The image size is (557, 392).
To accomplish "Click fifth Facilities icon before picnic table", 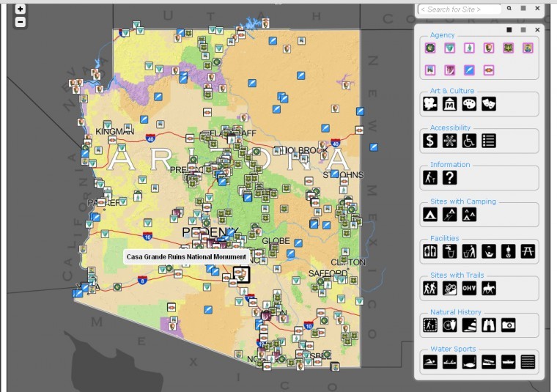I will click(x=509, y=251).
